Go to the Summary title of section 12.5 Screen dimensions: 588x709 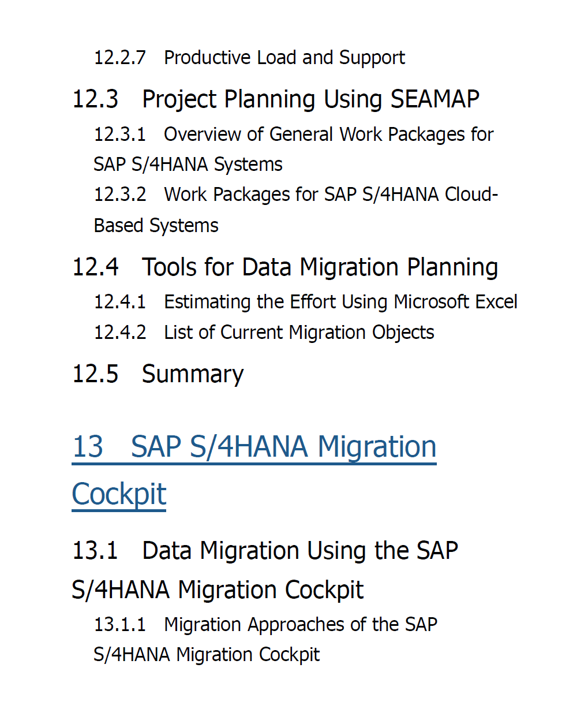click(193, 374)
